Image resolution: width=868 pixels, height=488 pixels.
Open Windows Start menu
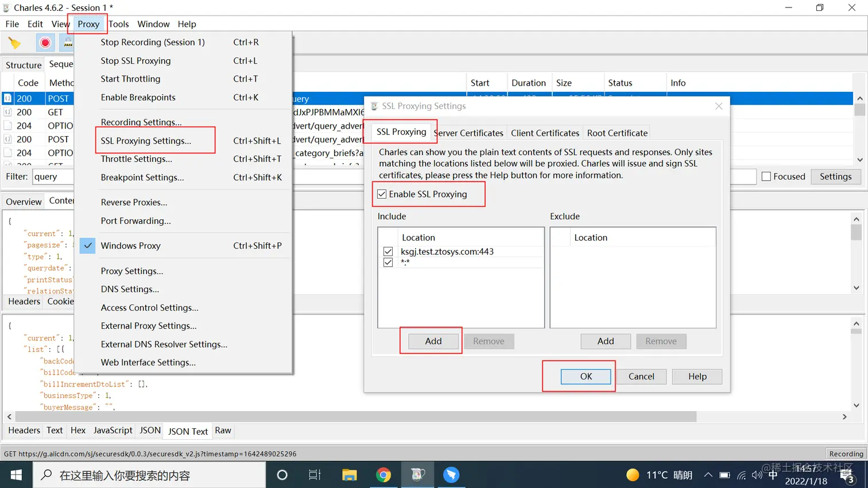pos(16,475)
